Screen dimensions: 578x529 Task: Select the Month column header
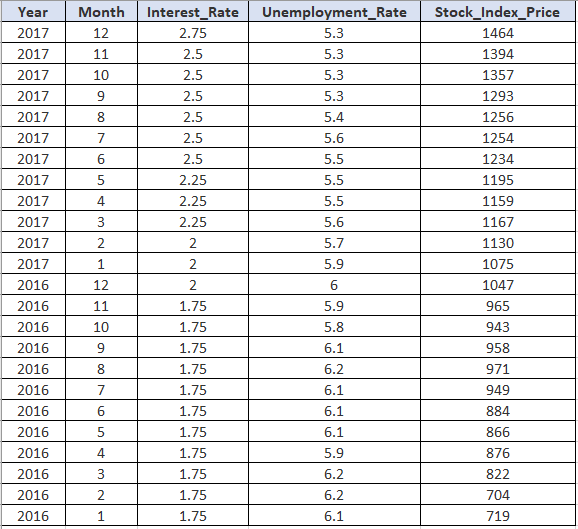(x=101, y=11)
